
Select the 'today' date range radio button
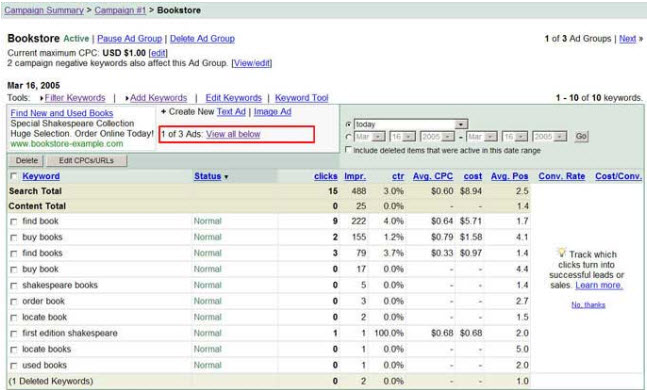pos(349,124)
